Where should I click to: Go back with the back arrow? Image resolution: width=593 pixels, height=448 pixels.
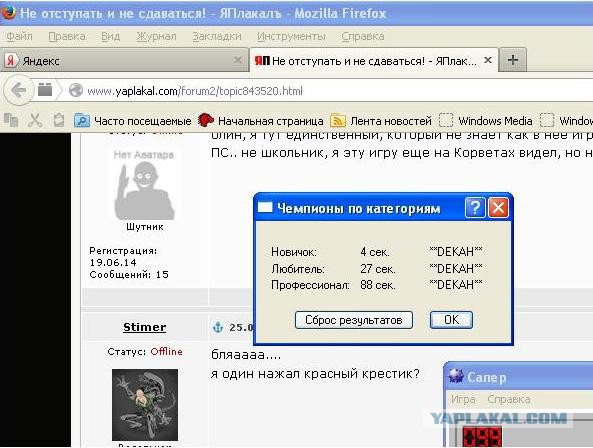coord(18,90)
